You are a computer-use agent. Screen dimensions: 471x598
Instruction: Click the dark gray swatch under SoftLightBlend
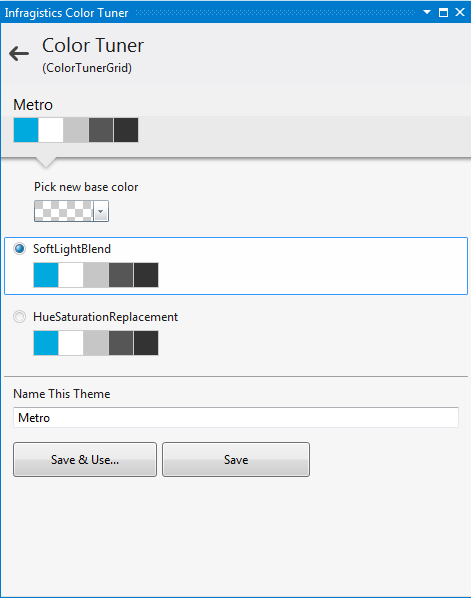[x=121, y=275]
